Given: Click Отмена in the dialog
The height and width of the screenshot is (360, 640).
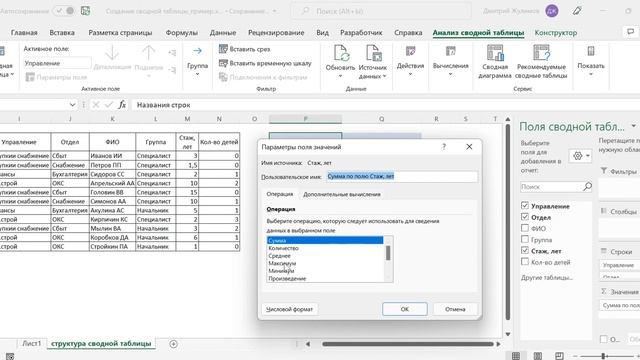Looking at the screenshot, I should [x=455, y=309].
